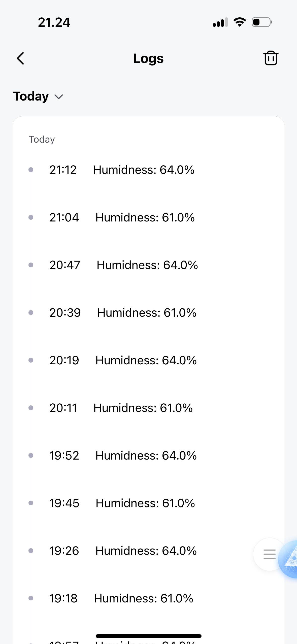Tap the 21.24 status bar clock
The height and width of the screenshot is (644, 297).
click(54, 22)
